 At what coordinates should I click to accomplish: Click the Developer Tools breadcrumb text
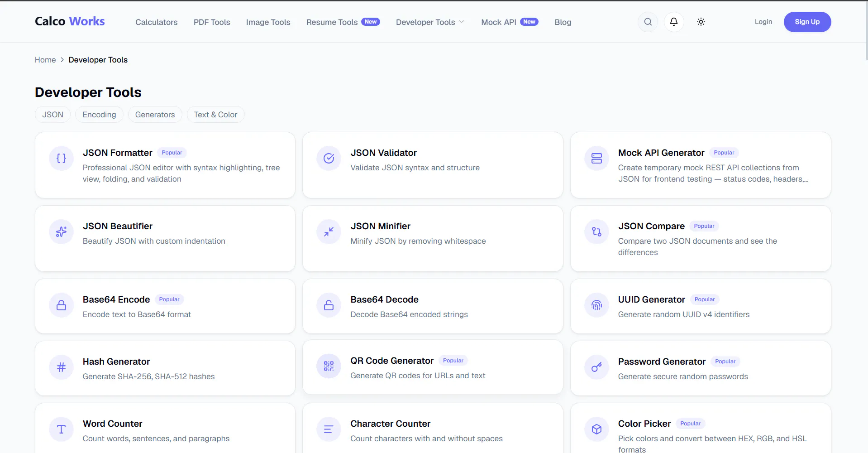point(98,60)
